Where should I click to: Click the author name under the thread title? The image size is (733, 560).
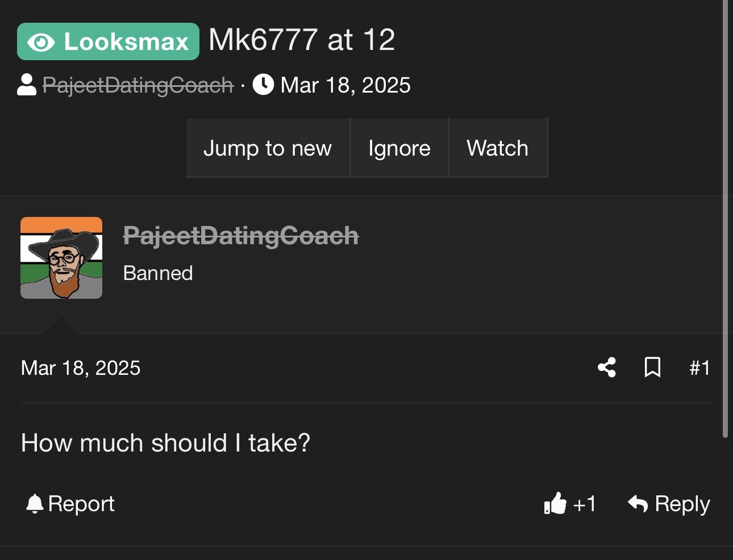[x=138, y=85]
